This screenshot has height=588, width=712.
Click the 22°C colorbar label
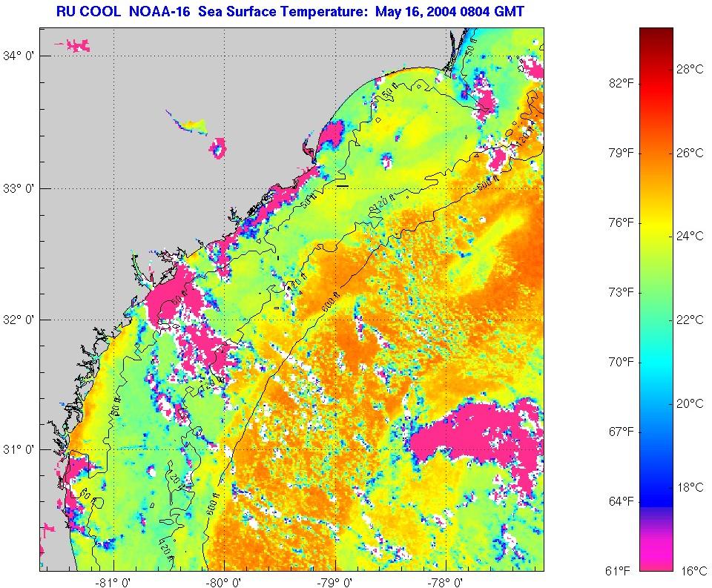(690, 320)
